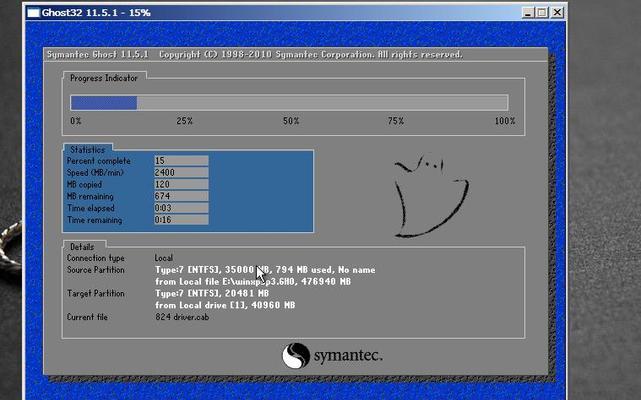
Task: Click the ghost mascot drawing
Action: tap(431, 196)
